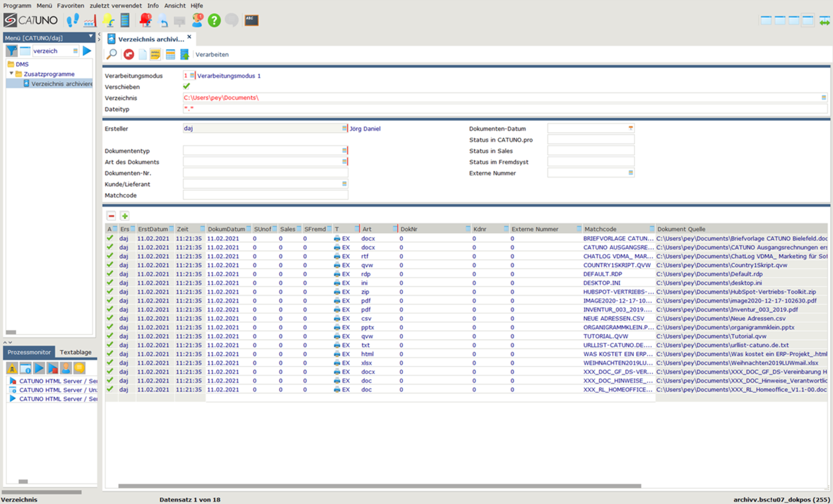Screen dimensions: 833x504
Task: Click the blackboard ABC icon in toolbar
Action: click(251, 21)
